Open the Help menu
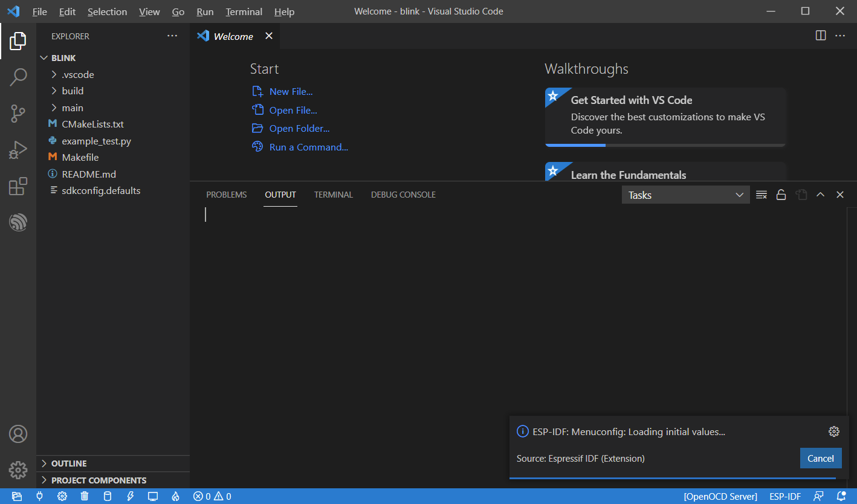The image size is (857, 504). (284, 11)
